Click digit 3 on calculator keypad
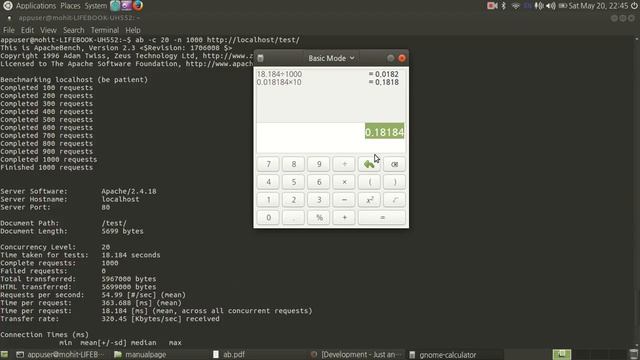 [319, 200]
